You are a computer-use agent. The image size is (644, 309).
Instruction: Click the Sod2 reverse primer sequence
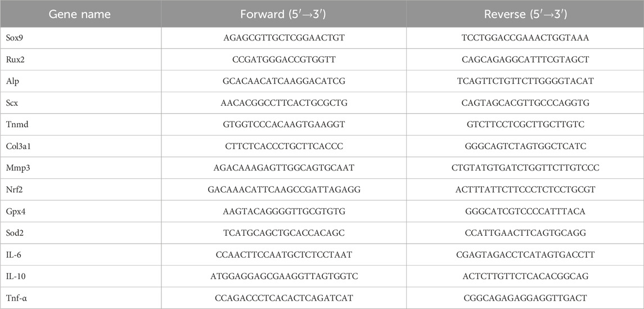pos(525,233)
